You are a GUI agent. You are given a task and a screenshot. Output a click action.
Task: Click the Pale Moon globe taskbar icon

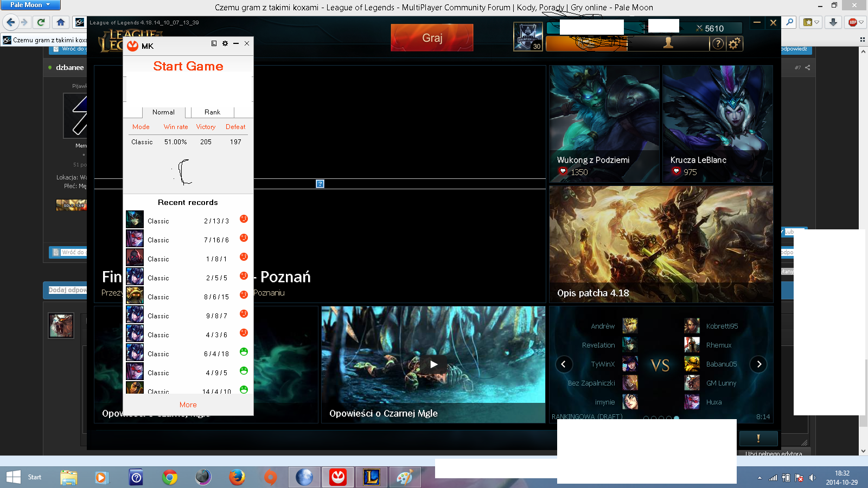tap(304, 477)
